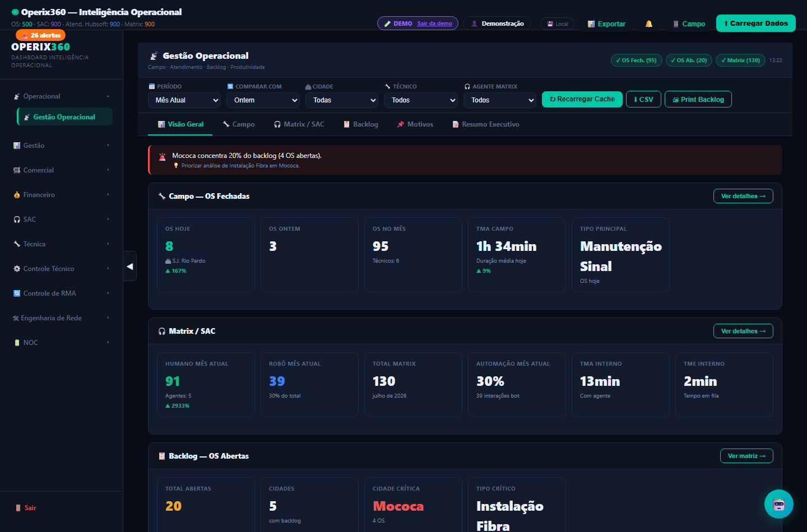Click the Print Backlog button
The height and width of the screenshot is (532, 807).
point(698,99)
